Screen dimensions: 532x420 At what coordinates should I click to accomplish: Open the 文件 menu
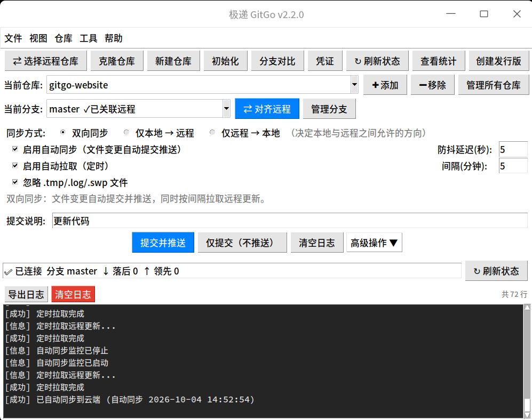coord(13,38)
